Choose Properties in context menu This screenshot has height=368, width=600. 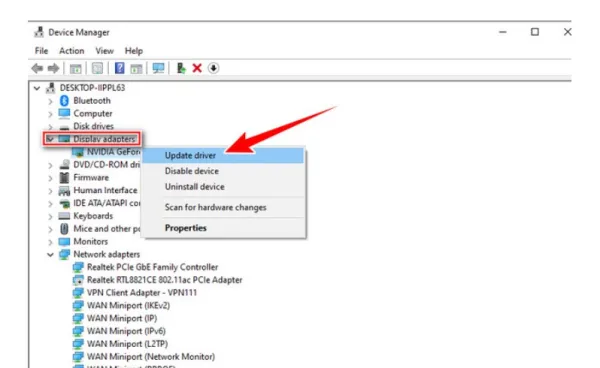[186, 228]
